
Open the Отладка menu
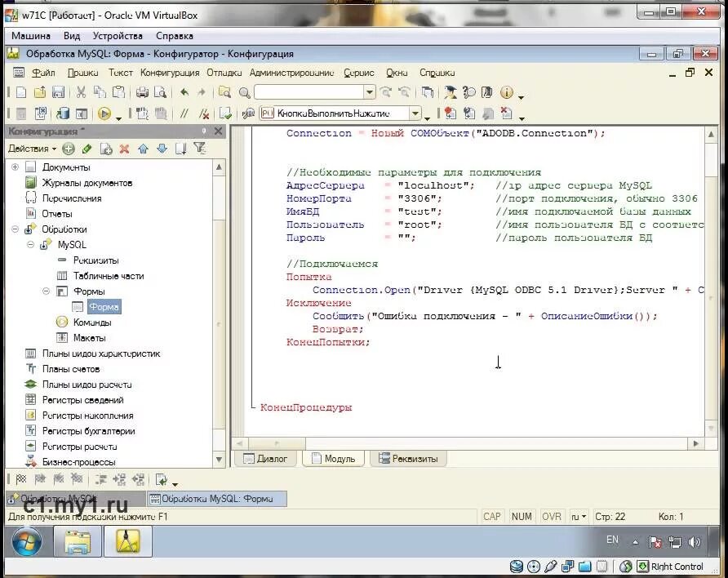(224, 73)
